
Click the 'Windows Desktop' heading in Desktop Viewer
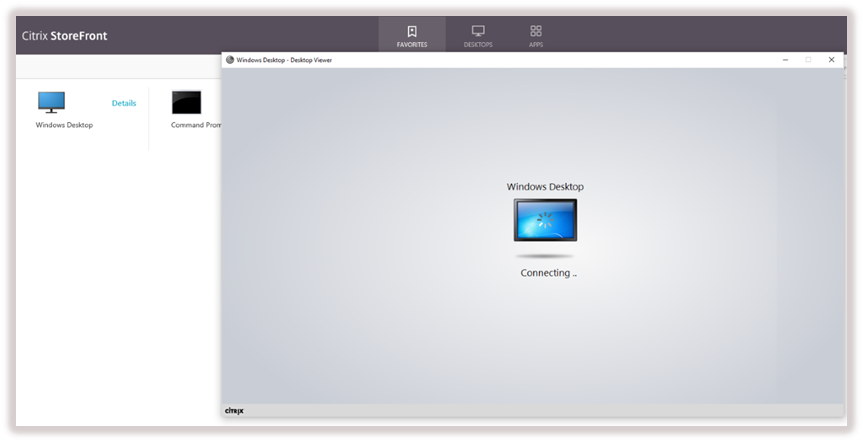(x=545, y=187)
